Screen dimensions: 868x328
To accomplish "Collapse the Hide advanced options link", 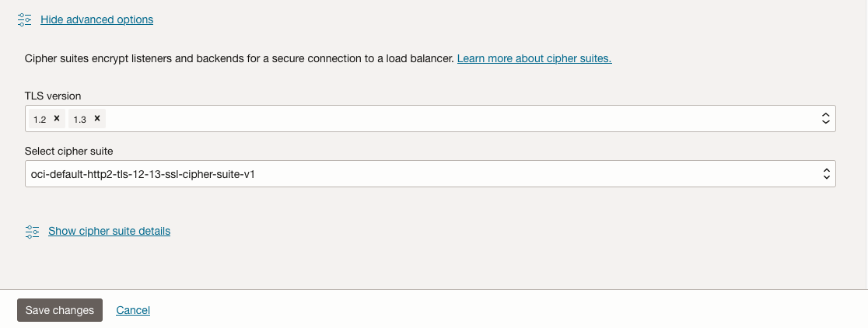I will point(96,19).
